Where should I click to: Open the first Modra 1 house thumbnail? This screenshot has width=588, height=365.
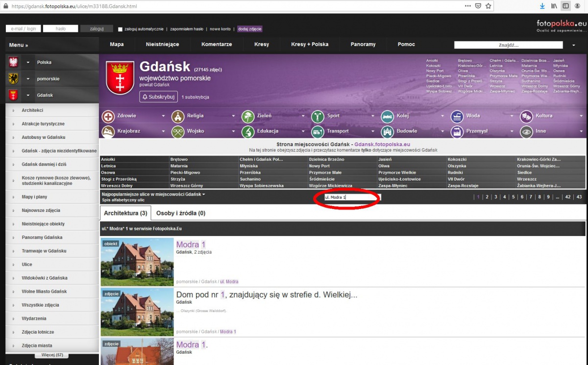tap(137, 262)
